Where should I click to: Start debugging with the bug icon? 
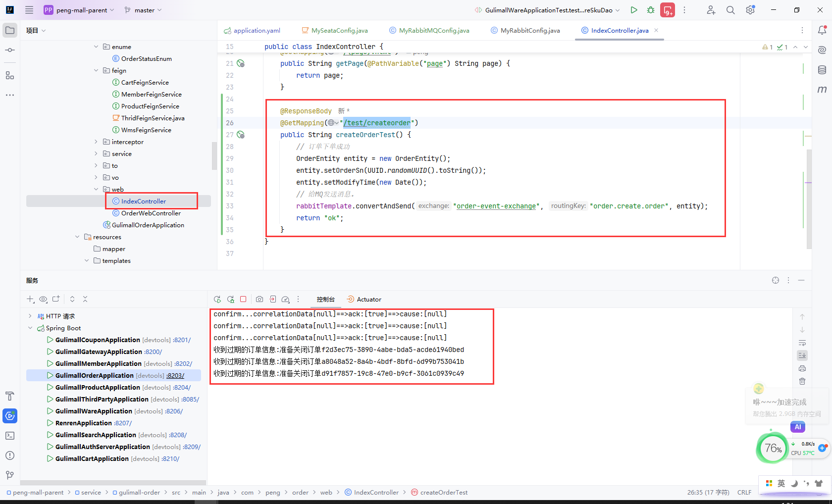[651, 10]
